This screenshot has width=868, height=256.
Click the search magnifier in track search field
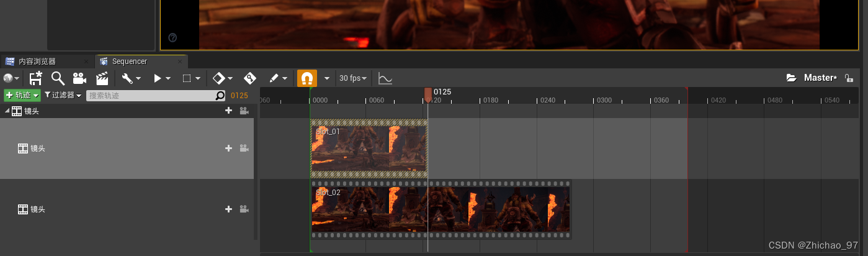[x=220, y=96]
